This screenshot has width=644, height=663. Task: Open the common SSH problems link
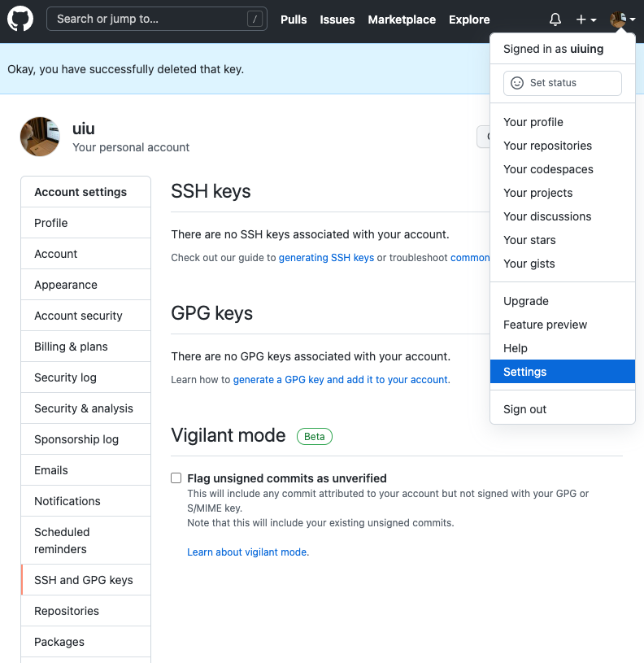click(x=470, y=258)
